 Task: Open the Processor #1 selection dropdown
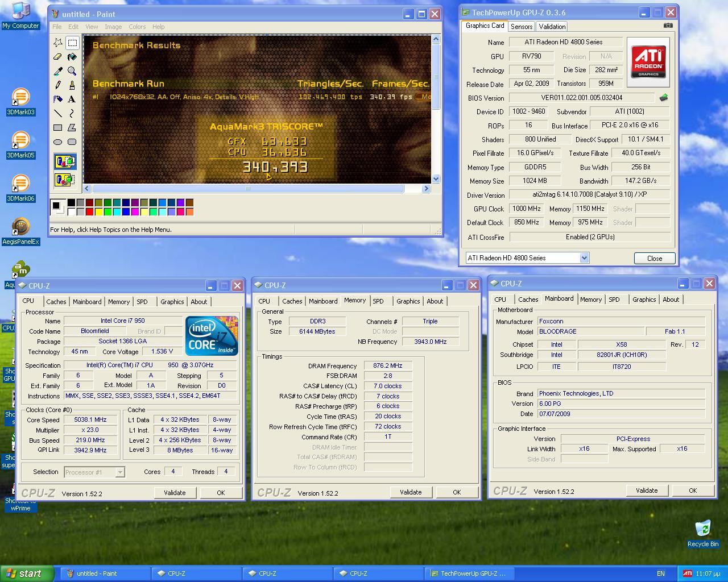pos(120,472)
